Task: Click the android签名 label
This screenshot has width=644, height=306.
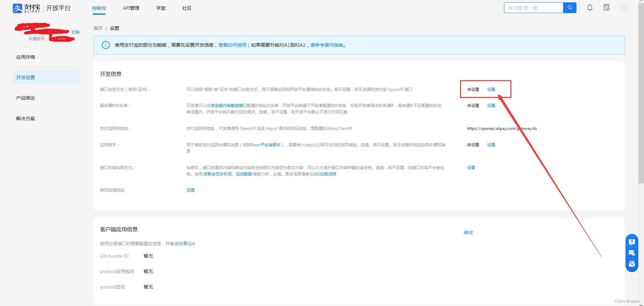Action: pos(112,287)
